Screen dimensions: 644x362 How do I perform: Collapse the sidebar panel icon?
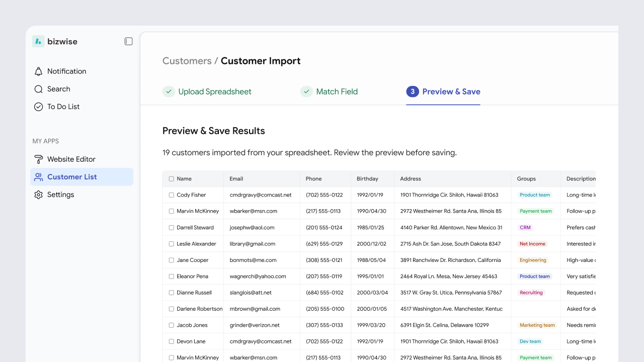click(x=128, y=41)
